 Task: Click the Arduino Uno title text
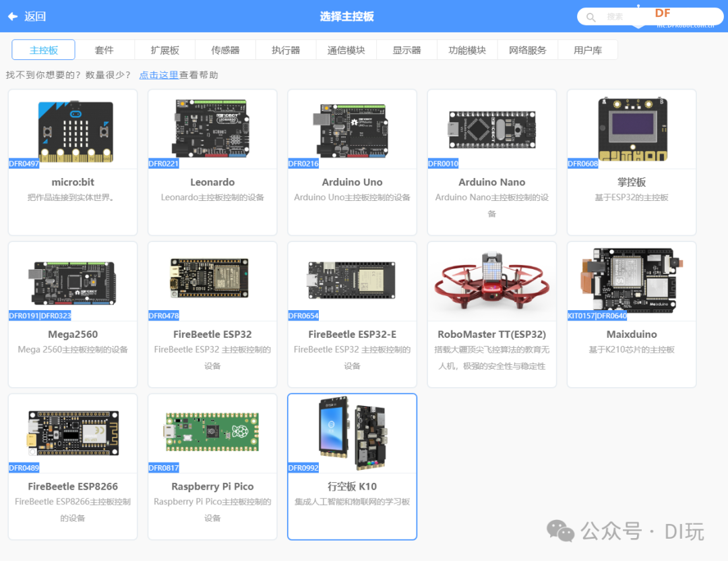point(353,182)
